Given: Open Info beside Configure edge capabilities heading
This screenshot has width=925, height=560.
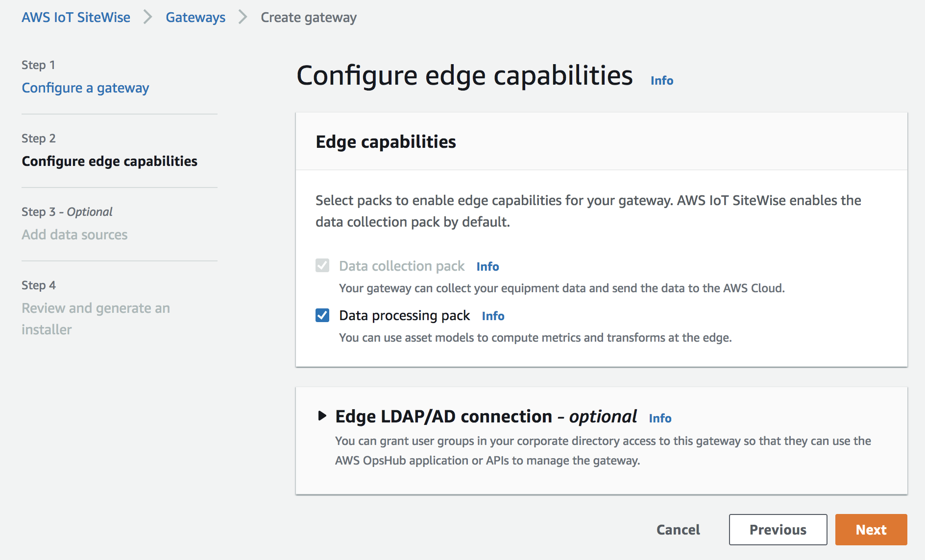Looking at the screenshot, I should coord(661,80).
